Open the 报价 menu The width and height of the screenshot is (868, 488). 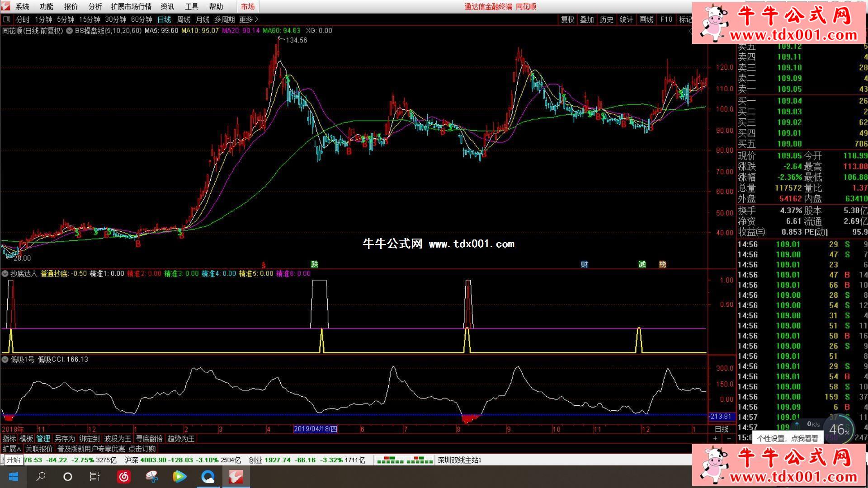click(71, 7)
